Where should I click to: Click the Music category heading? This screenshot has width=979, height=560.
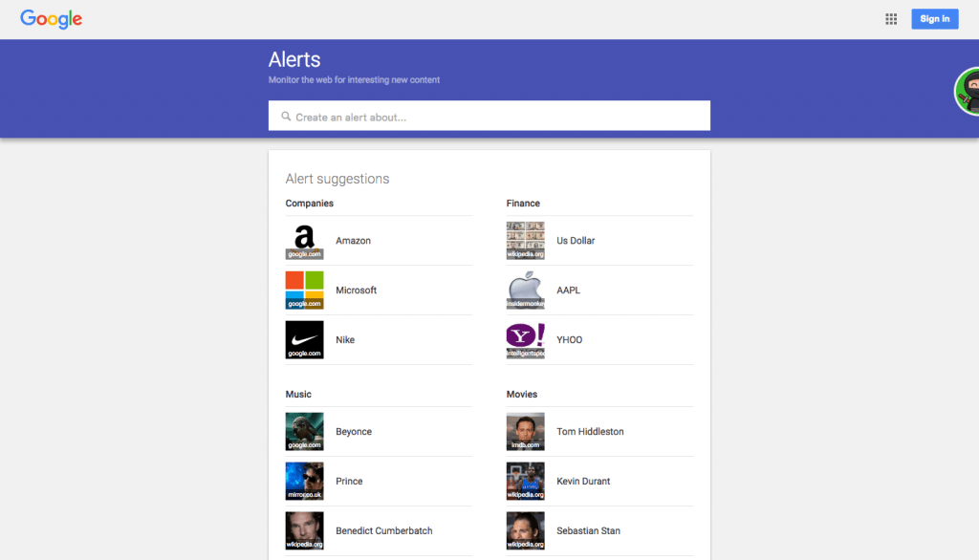298,395
